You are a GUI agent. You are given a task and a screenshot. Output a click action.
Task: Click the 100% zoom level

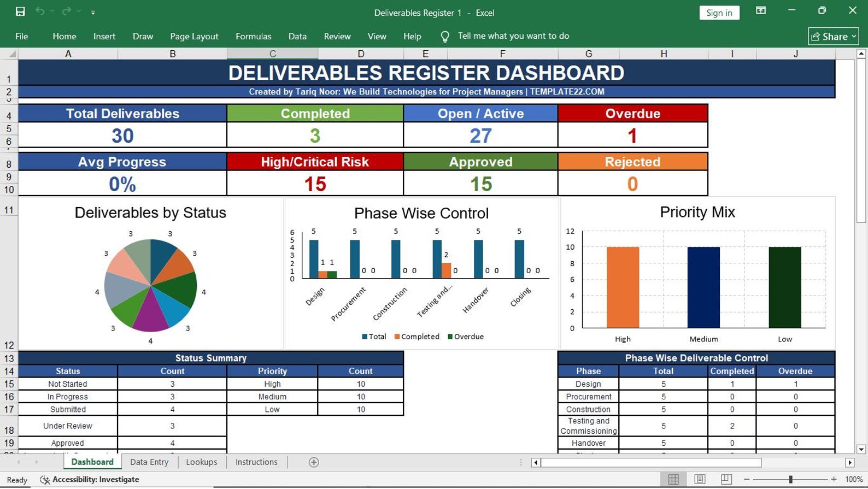(853, 479)
